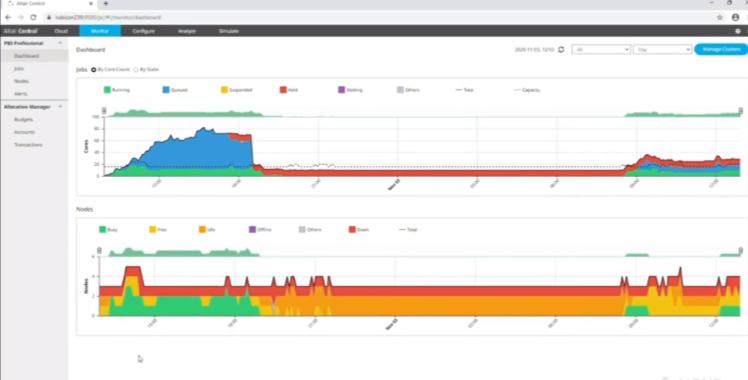Open the All clusters dropdown
Screen dimensions: 748x380
tap(601, 50)
